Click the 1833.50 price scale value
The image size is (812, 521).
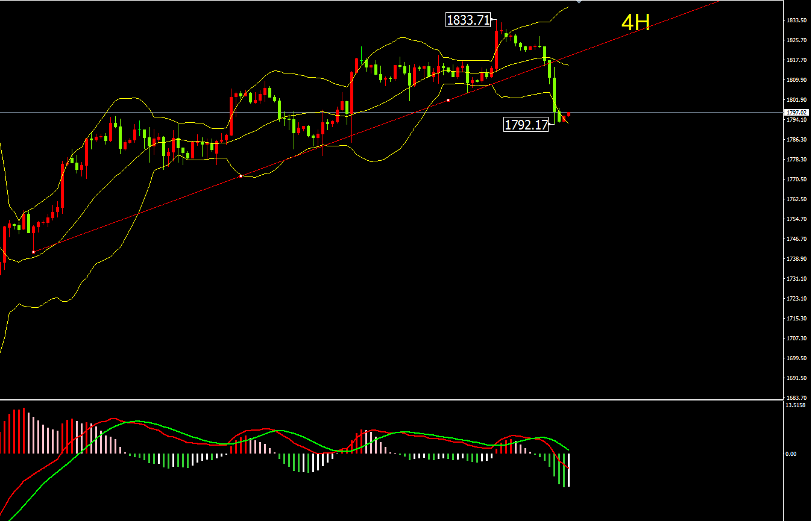pyautogui.click(x=796, y=20)
